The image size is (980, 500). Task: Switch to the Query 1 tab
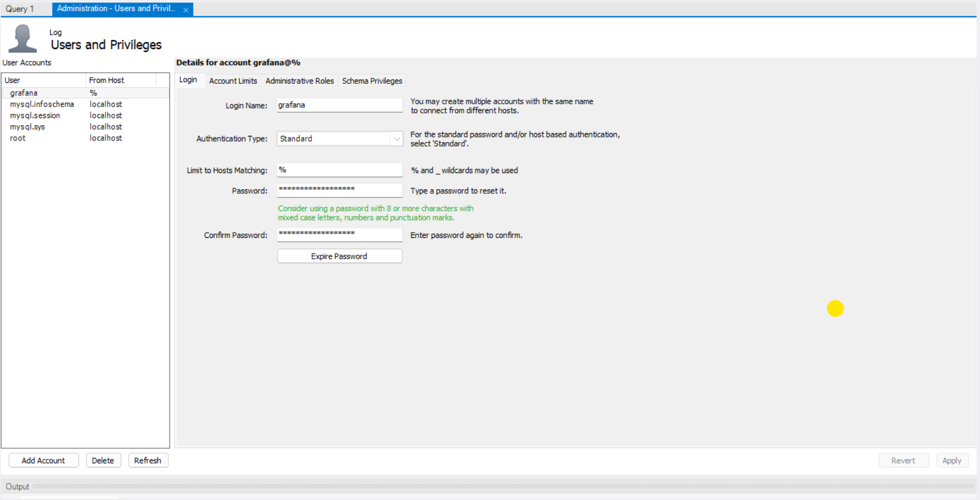[x=20, y=9]
